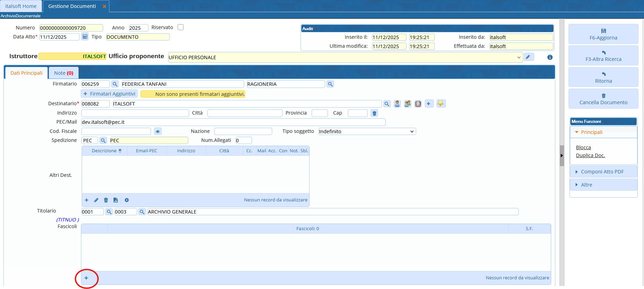Click the PEC/Mail input field
Image resolution: width=644 pixels, height=289 pixels.
pyautogui.click(x=233, y=122)
